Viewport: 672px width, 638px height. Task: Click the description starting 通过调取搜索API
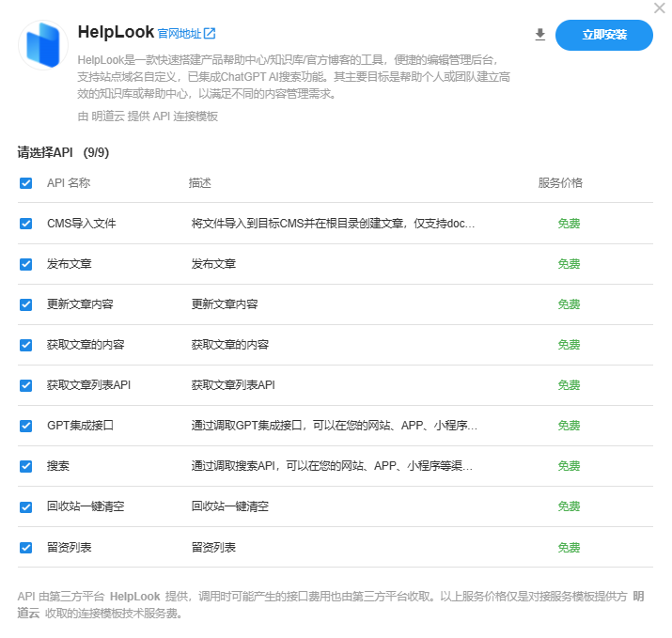(x=332, y=466)
